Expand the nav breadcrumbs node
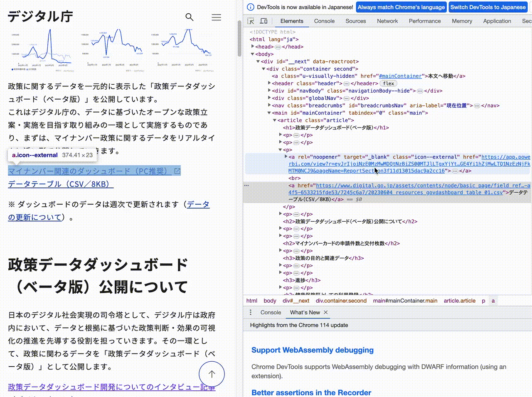 [269, 105]
